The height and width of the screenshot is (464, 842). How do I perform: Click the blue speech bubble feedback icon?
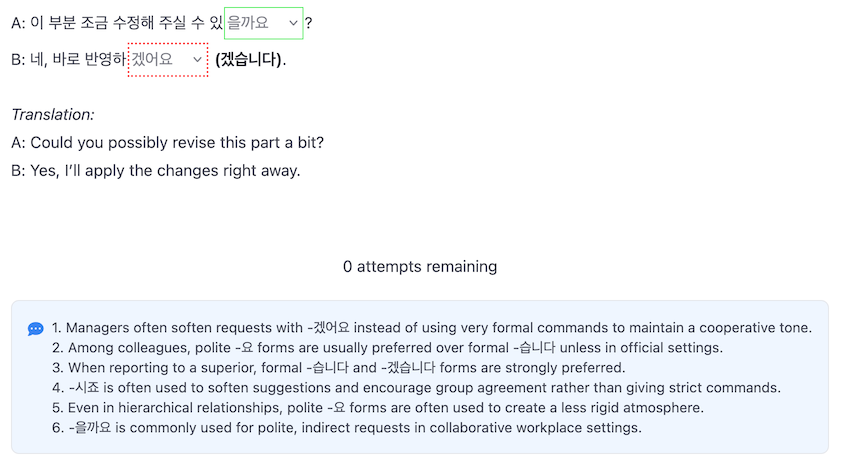tap(36, 328)
